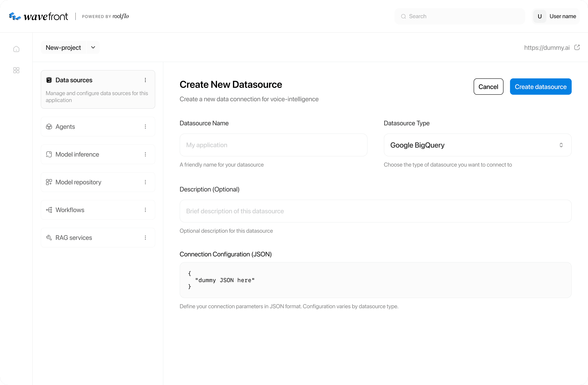The width and height of the screenshot is (588, 385).
Task: Open Data sources three-dot menu
Action: pyautogui.click(x=145, y=80)
